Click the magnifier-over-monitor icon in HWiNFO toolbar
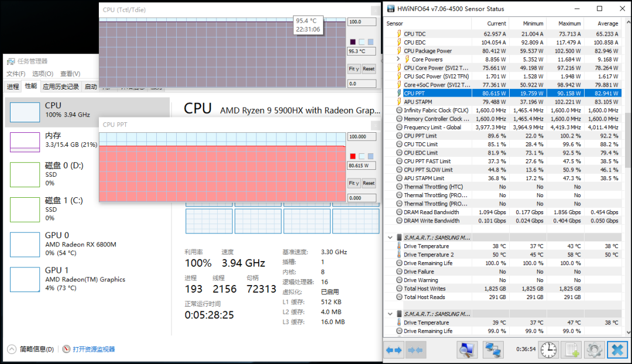 click(466, 350)
